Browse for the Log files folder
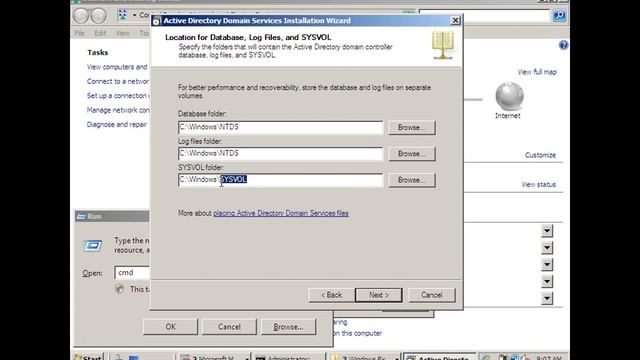640x360 pixels. (412, 153)
